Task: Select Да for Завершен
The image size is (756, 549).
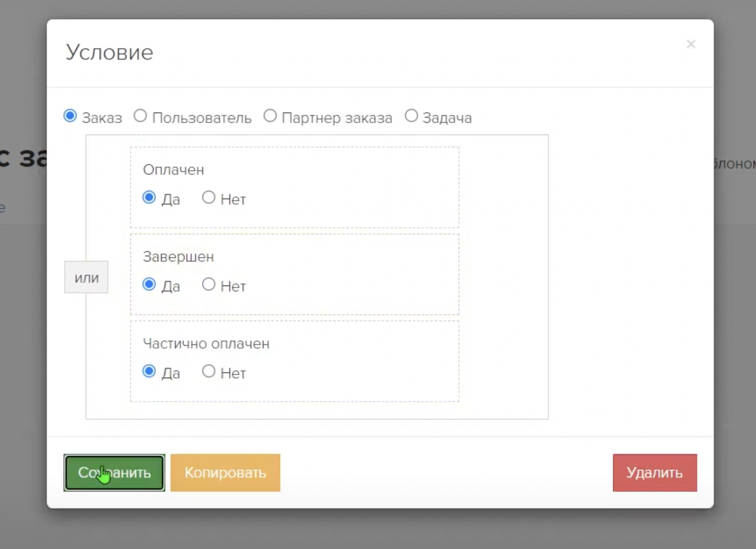Action: coord(149,285)
